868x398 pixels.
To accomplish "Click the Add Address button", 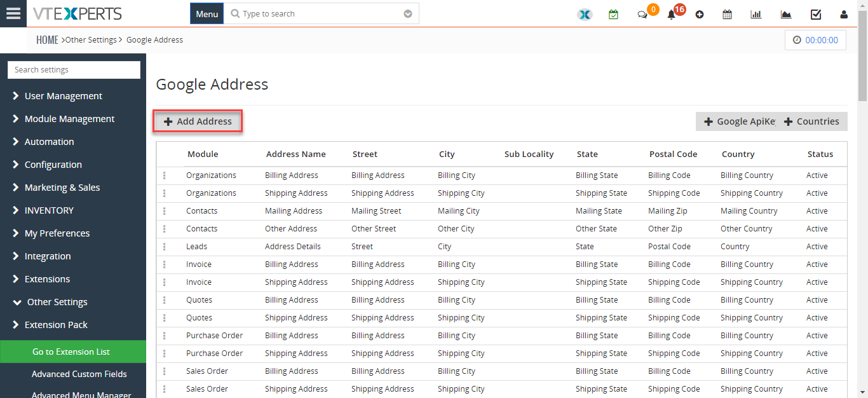I will pyautogui.click(x=198, y=121).
